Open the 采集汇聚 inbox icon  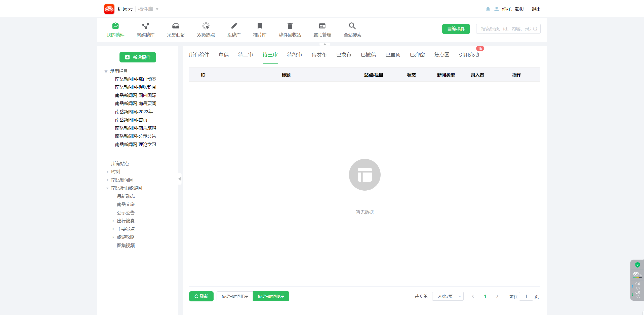pos(176,26)
